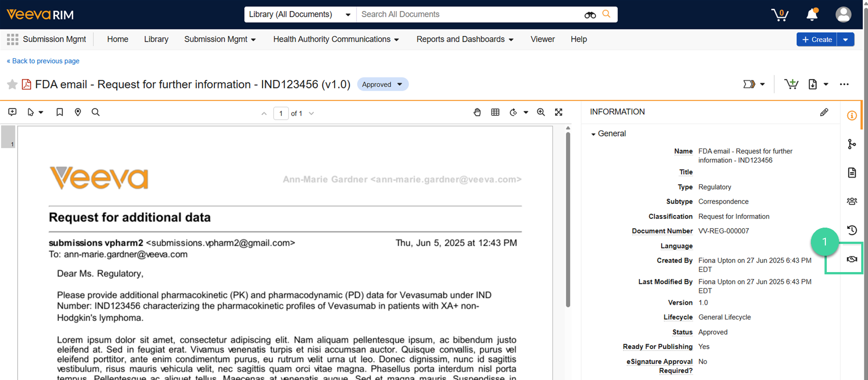The width and height of the screenshot is (868, 380).
Task: Open full screen viewer mode
Action: click(559, 112)
